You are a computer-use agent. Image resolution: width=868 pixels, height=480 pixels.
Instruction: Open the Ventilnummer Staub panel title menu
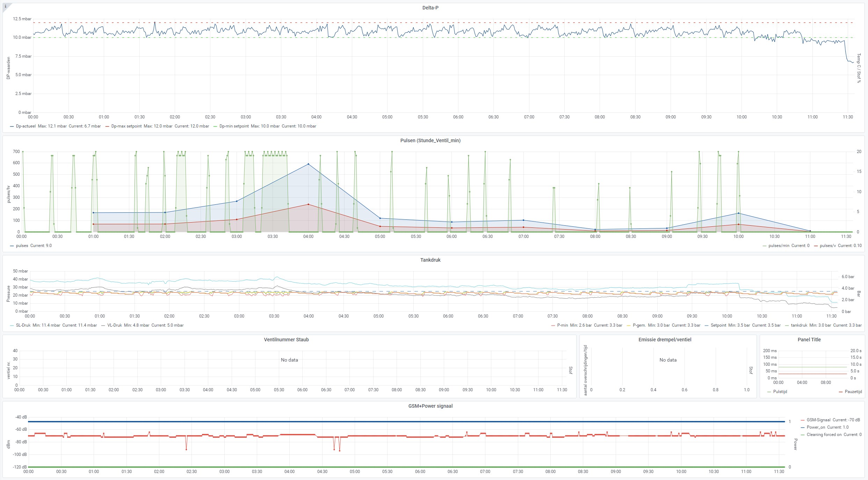pos(286,340)
